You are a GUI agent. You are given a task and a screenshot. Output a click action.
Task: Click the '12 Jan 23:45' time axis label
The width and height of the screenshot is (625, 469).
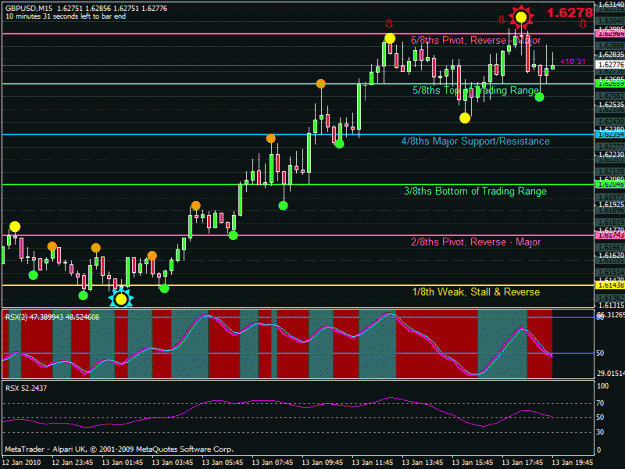pyautogui.click(x=73, y=463)
